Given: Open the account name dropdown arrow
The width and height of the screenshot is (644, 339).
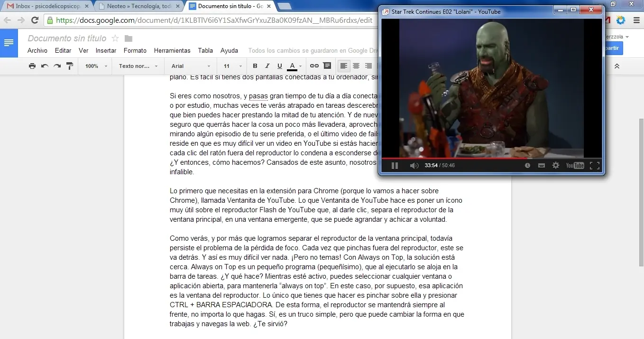Looking at the screenshot, I should (x=627, y=37).
